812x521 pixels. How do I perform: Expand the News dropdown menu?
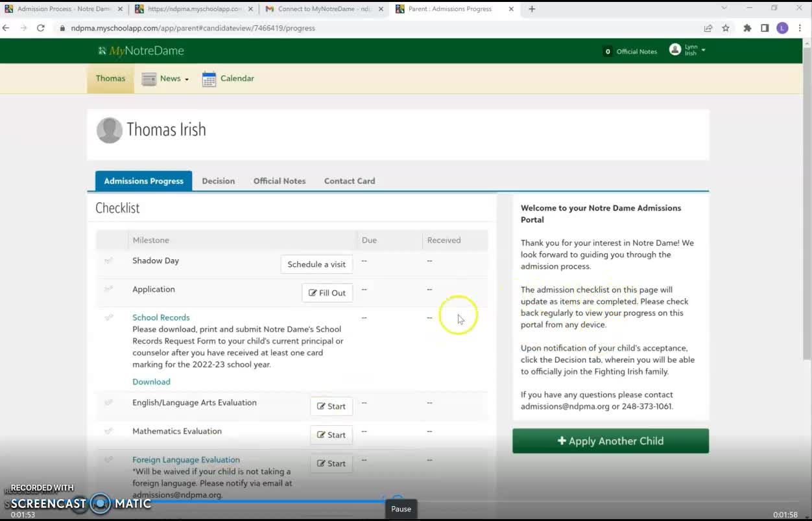pos(186,79)
